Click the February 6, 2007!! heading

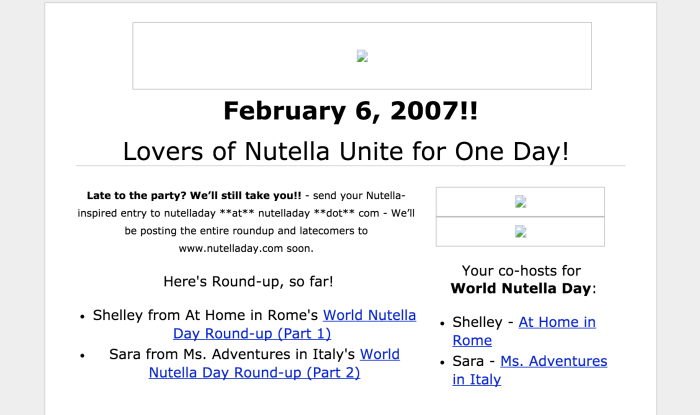[350, 111]
